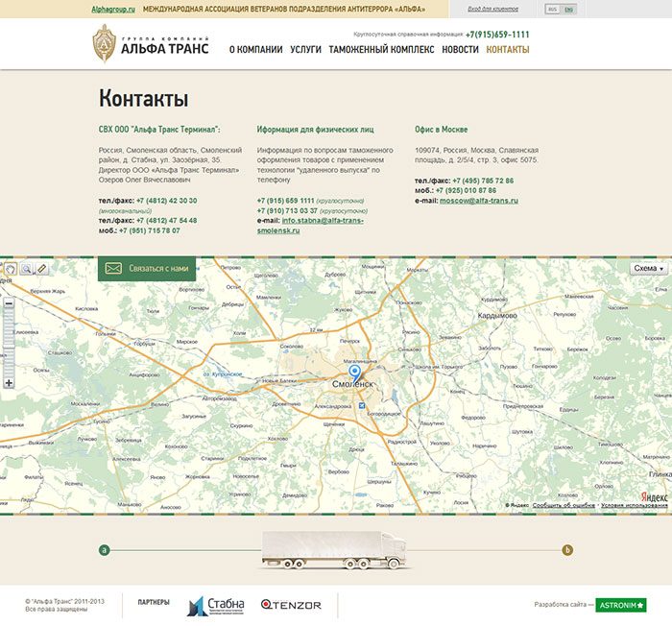Viewport: 672px width, 626px height.
Task: Switch site language to ENG
Action: point(569,9)
